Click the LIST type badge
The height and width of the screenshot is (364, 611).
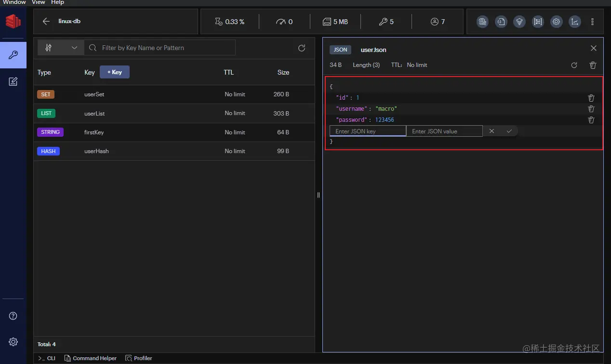point(46,114)
